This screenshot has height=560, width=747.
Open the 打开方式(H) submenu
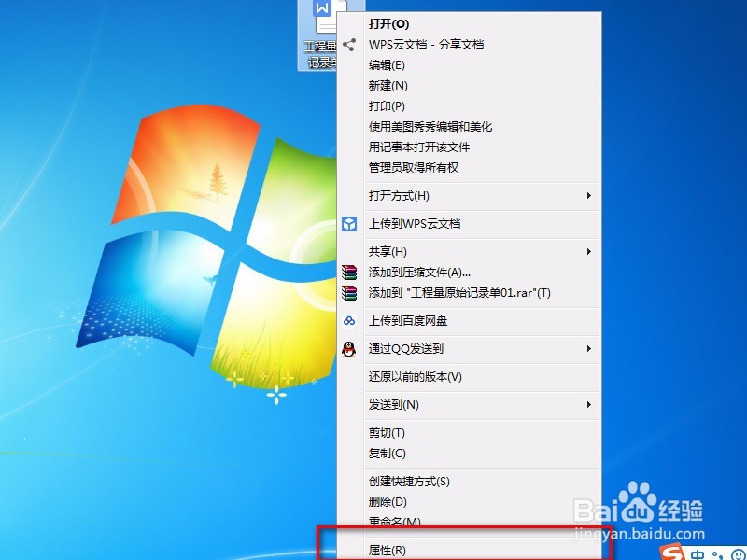click(469, 196)
